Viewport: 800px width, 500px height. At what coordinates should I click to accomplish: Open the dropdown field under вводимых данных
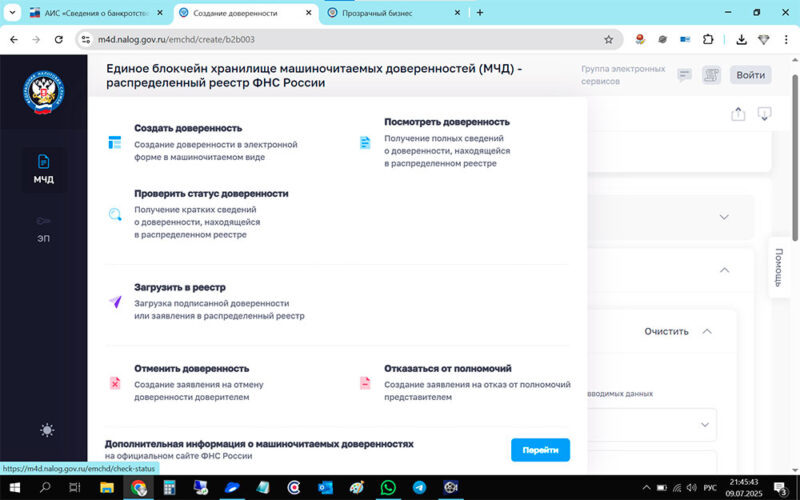[x=652, y=424]
